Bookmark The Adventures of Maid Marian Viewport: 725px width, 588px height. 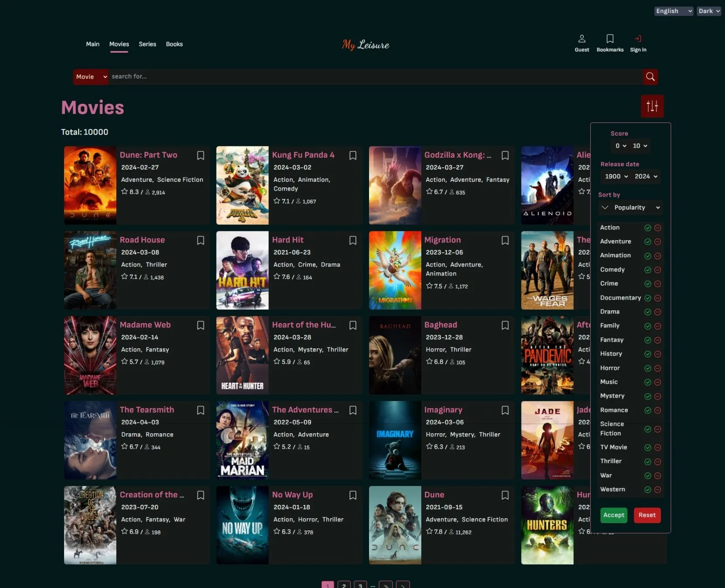[x=353, y=410]
